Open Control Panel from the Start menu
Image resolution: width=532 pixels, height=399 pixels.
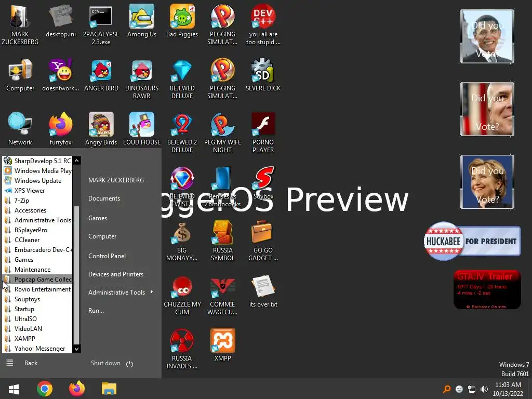(x=107, y=256)
